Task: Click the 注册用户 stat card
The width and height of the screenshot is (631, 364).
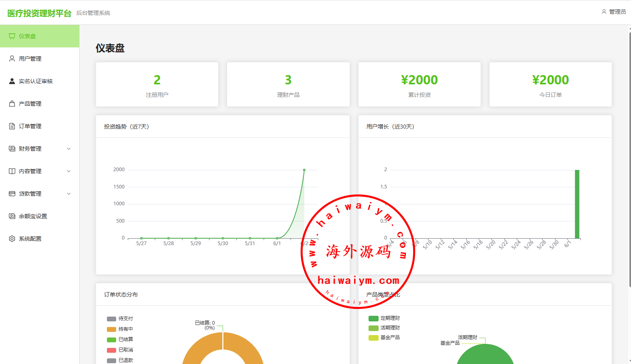Action: click(x=157, y=84)
